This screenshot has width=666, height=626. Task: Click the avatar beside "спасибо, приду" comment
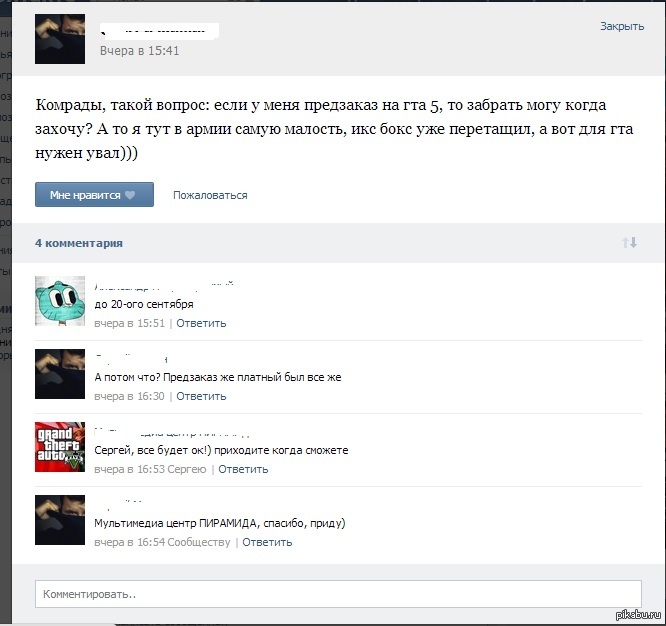click(x=60, y=519)
